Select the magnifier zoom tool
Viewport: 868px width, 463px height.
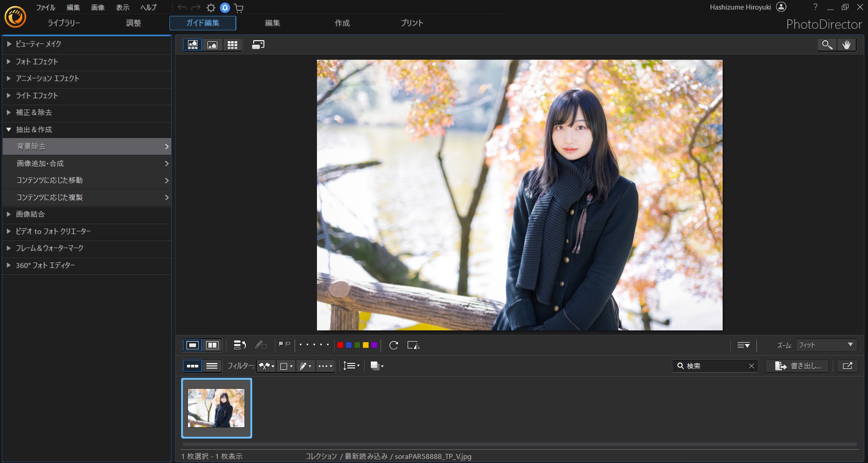click(827, 45)
